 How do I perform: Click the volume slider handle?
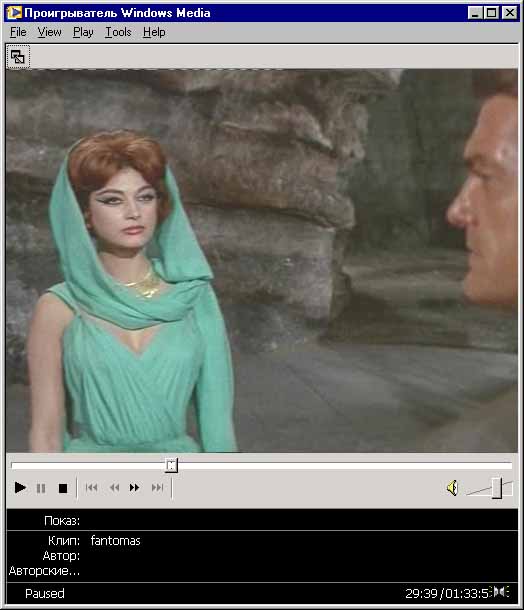pos(497,488)
